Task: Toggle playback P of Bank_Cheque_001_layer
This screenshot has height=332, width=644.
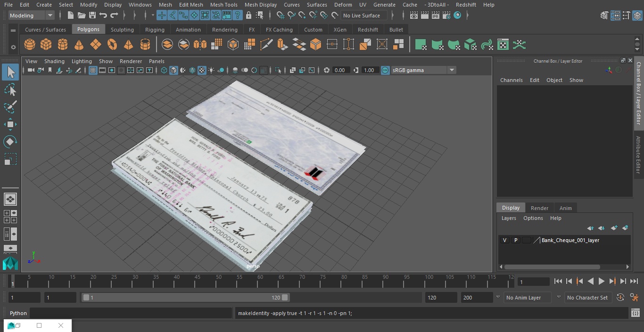Action: click(x=516, y=240)
